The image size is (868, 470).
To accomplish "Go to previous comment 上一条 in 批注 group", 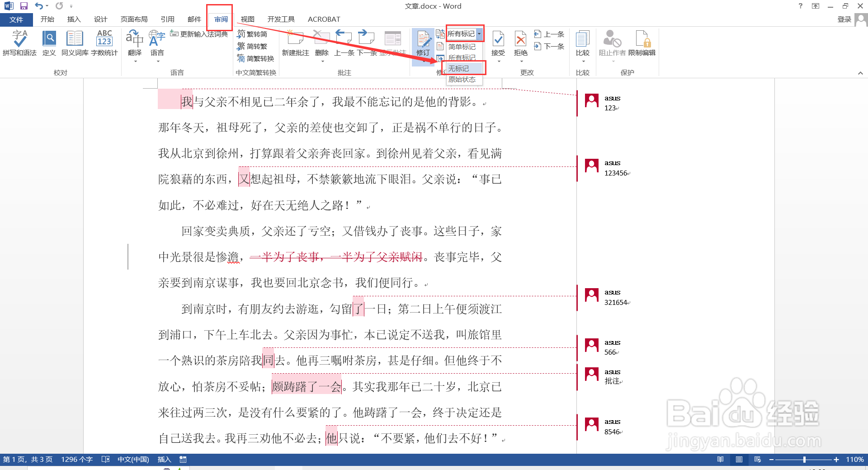I will (x=344, y=43).
